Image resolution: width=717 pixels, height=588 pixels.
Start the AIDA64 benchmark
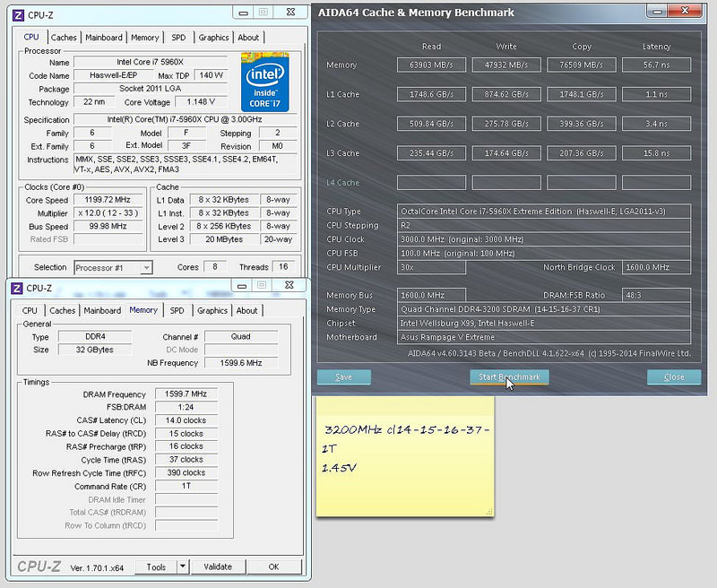pos(509,377)
